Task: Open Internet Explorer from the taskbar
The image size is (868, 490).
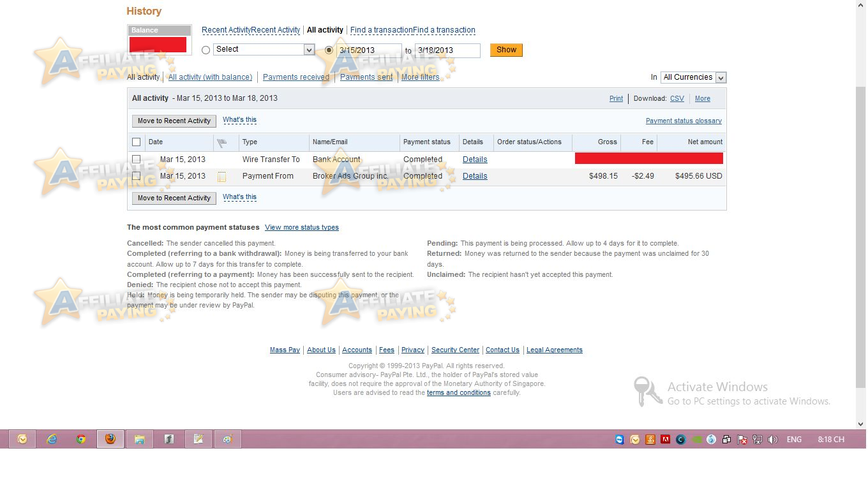Action: (52, 439)
